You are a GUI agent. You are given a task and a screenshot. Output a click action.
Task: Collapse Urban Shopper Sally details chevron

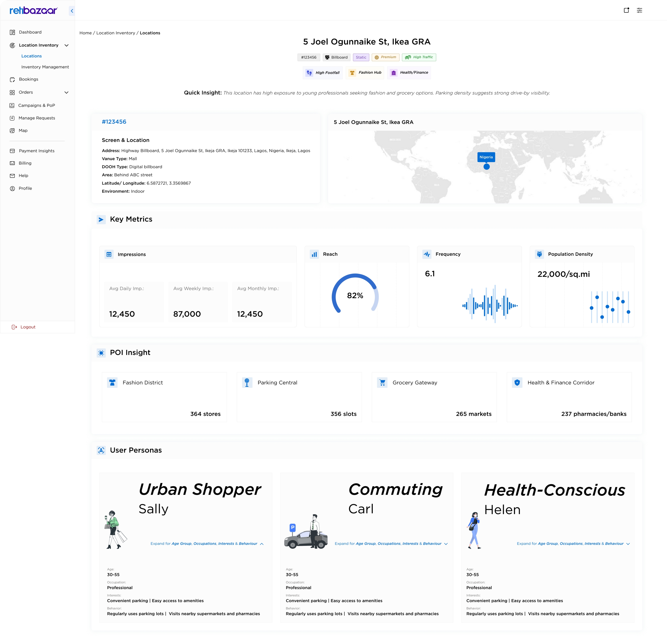[x=262, y=544]
